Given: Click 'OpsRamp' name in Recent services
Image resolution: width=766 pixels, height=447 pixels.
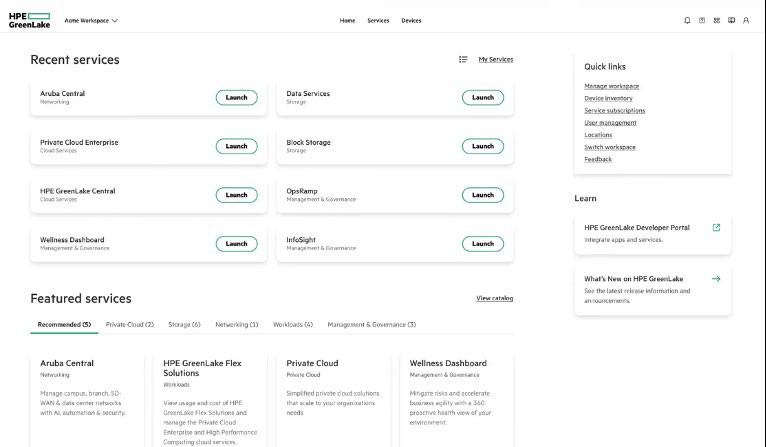Looking at the screenshot, I should pyautogui.click(x=301, y=192).
